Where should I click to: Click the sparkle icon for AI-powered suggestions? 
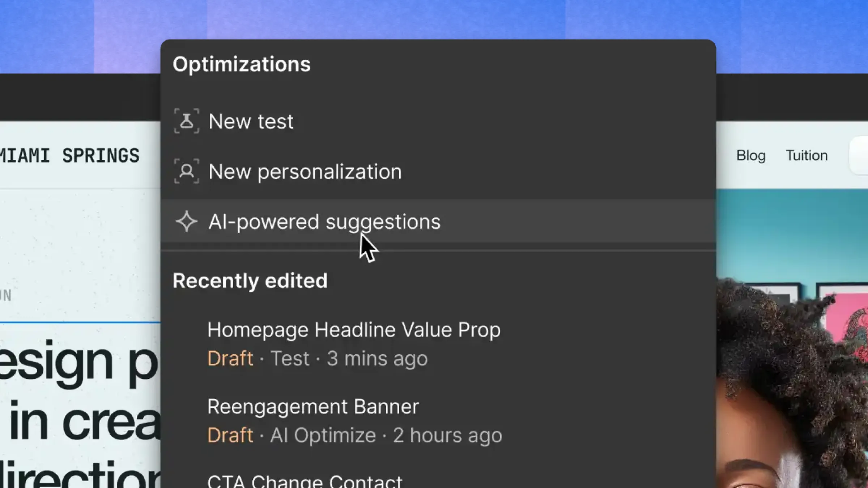point(186,222)
